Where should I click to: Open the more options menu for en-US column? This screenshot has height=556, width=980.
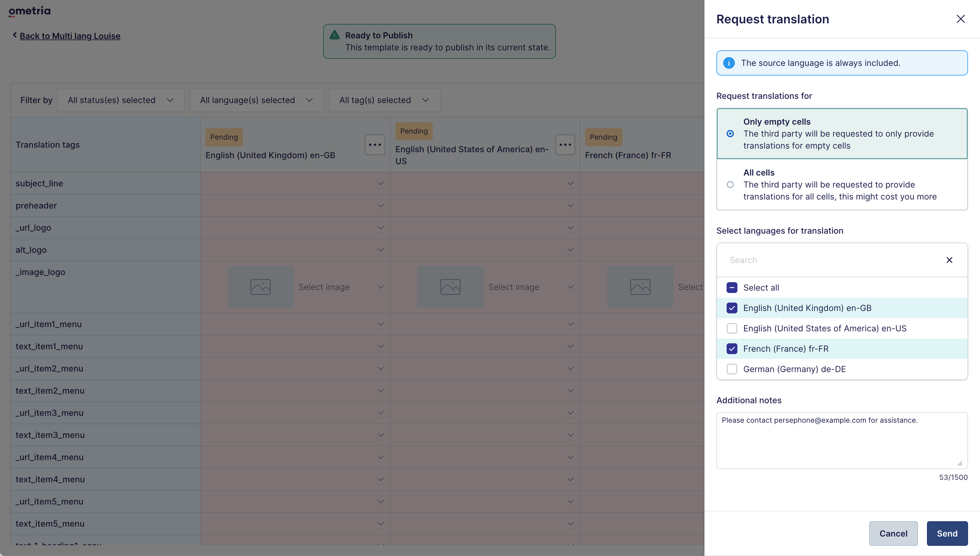[x=565, y=145]
